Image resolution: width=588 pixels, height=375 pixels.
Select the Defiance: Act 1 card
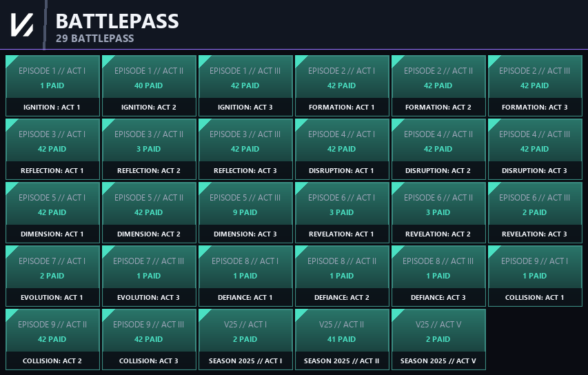coord(245,276)
